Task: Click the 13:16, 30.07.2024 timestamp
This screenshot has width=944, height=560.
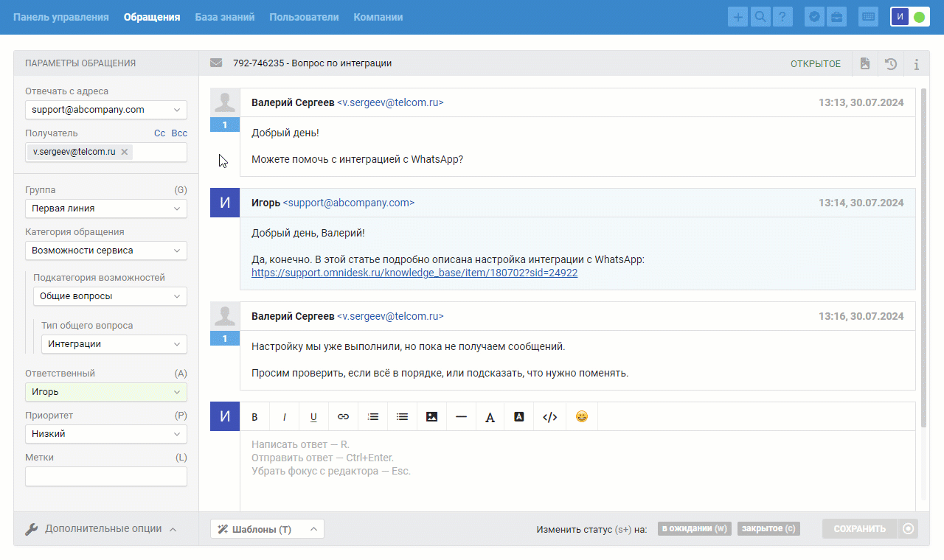Action: [x=861, y=316]
